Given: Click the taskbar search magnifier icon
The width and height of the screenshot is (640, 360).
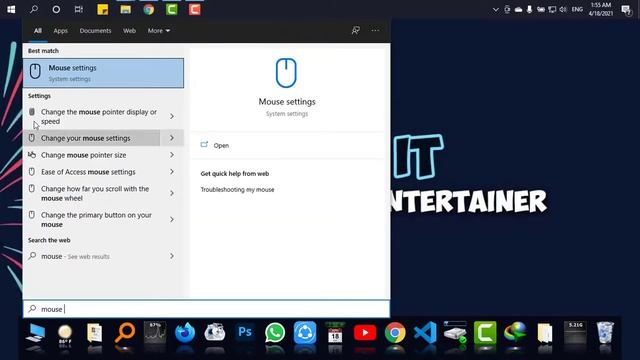Looking at the screenshot, I should (34, 9).
